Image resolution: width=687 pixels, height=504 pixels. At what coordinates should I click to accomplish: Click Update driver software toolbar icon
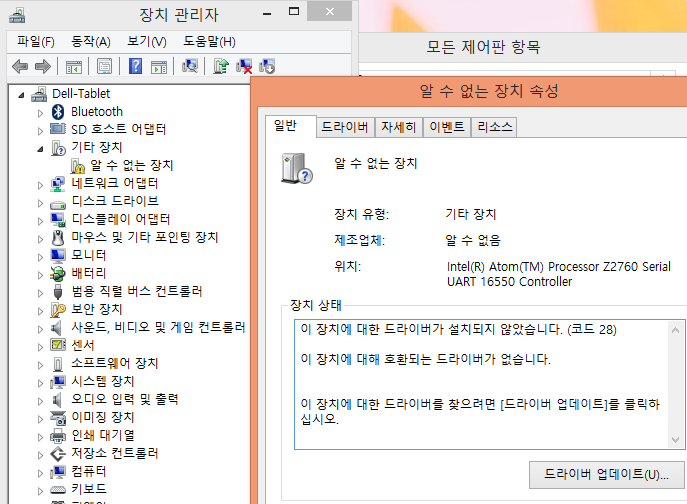pyautogui.click(x=221, y=66)
